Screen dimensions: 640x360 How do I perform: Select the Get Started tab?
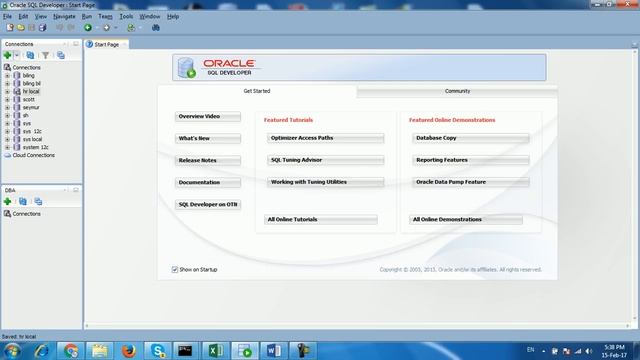click(x=257, y=91)
